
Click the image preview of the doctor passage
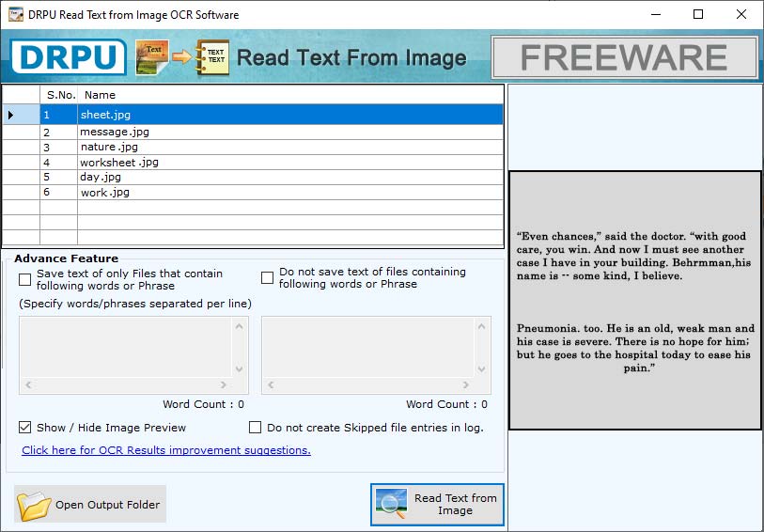635,301
